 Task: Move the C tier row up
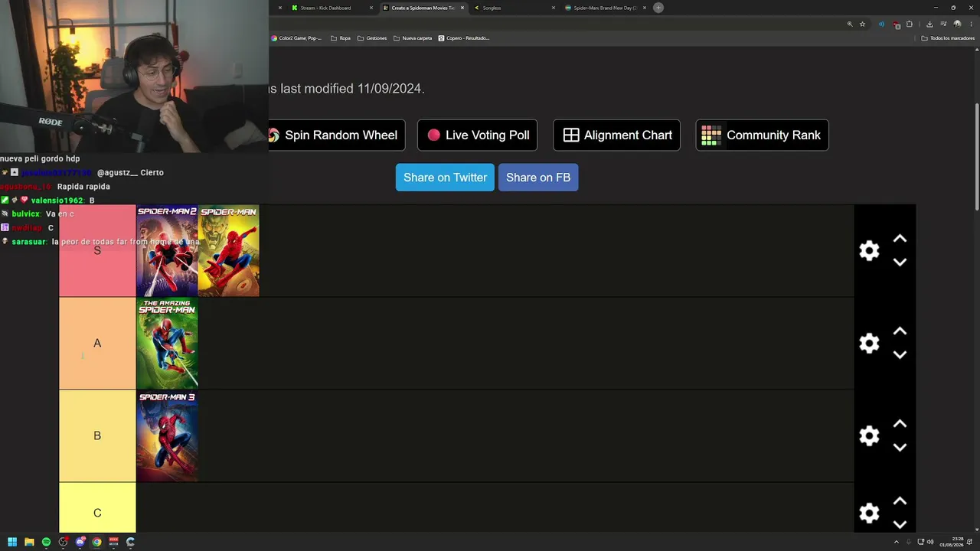coord(900,501)
